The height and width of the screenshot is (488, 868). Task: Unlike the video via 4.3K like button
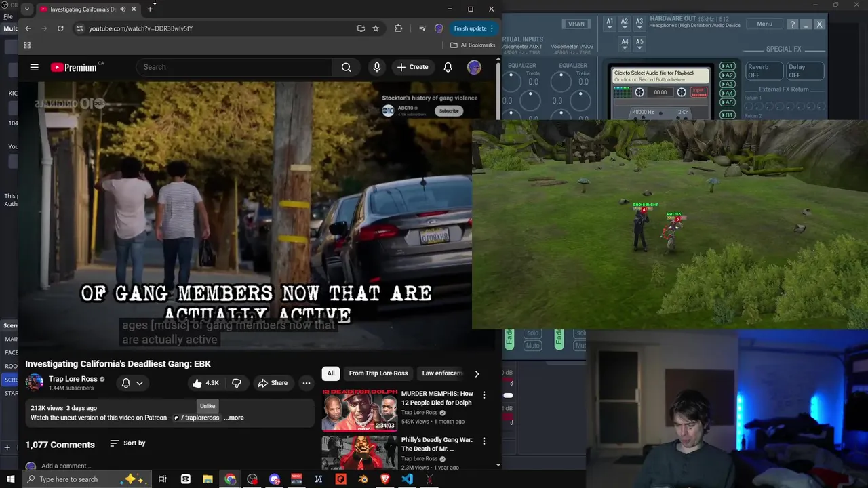205,383
